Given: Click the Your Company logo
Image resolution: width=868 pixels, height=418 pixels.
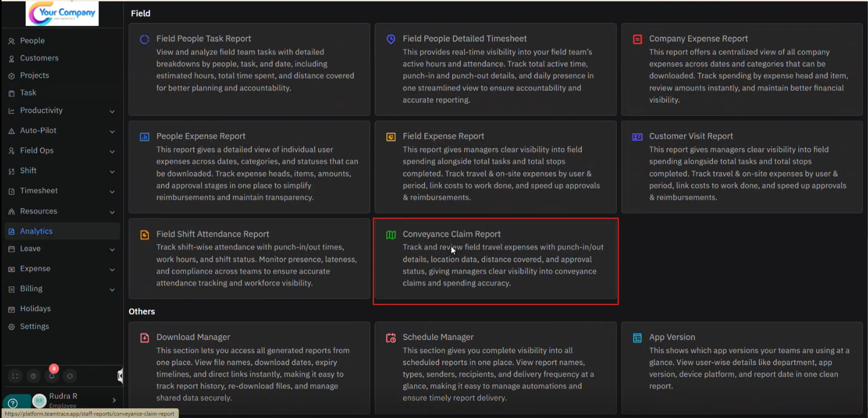Looking at the screenshot, I should click(x=62, y=13).
